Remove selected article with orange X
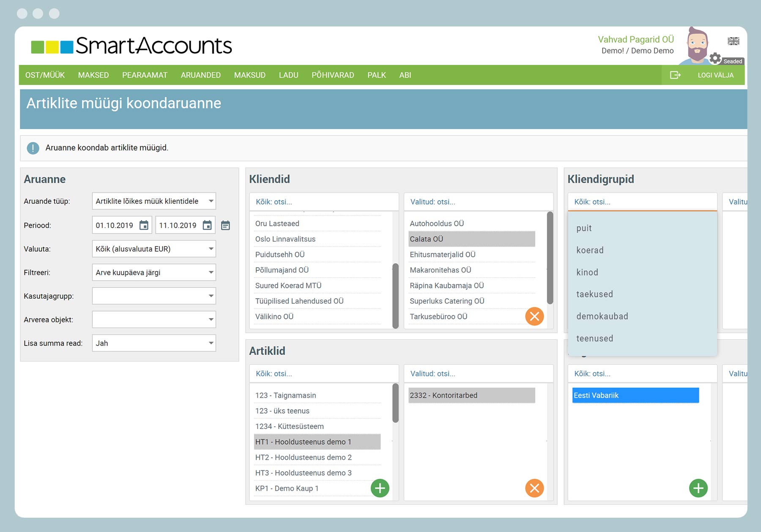 point(534,488)
